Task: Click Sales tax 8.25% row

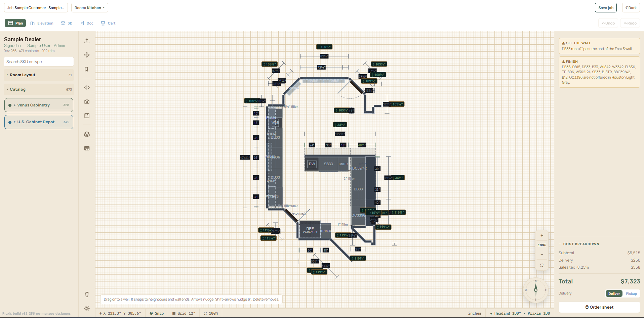Action: (599, 267)
